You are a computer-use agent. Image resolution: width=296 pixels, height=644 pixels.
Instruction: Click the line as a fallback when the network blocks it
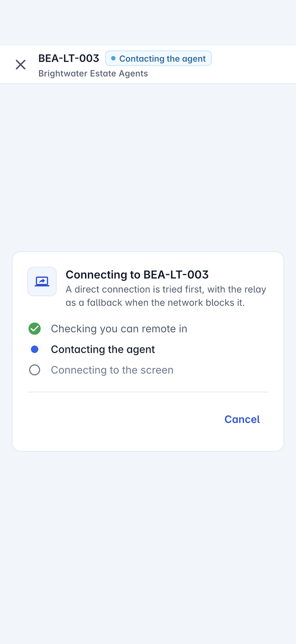coord(155,303)
